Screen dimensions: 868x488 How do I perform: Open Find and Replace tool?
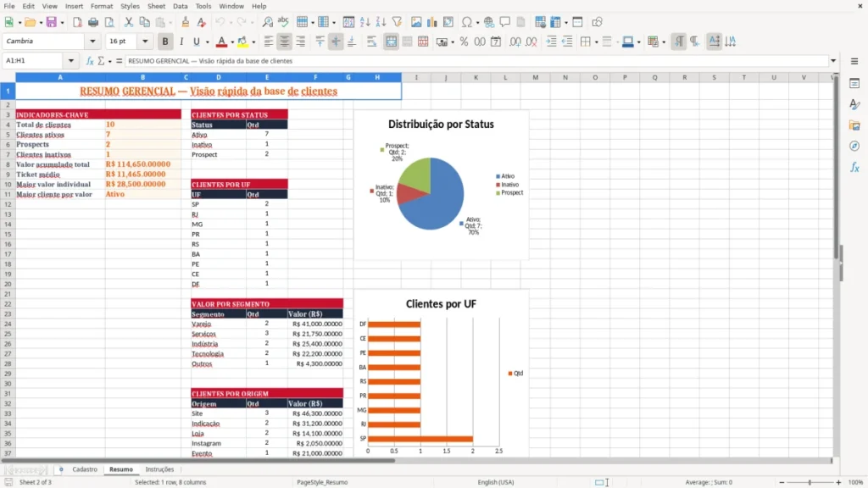click(267, 22)
